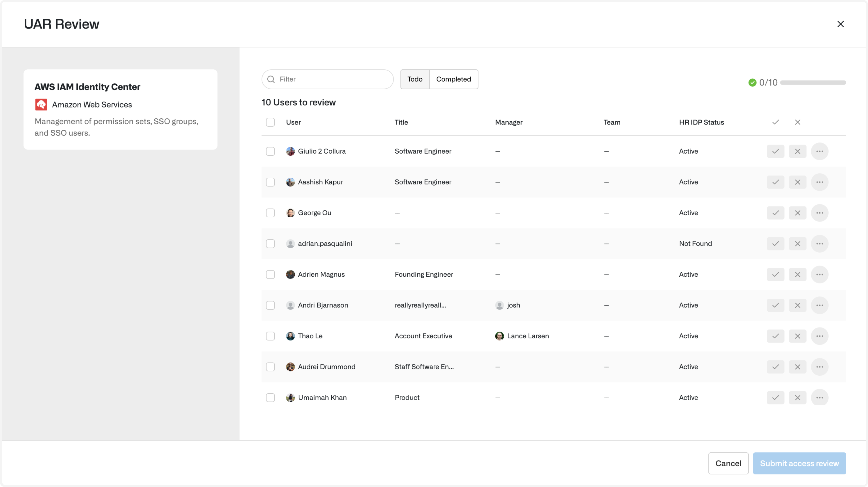Approve access for George Ou

[x=775, y=213]
